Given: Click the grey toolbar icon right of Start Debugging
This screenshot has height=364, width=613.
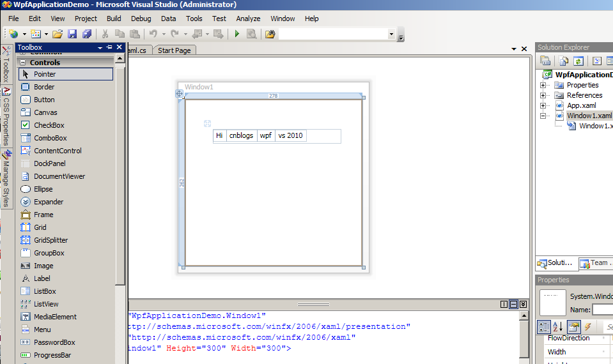Looking at the screenshot, I should [251, 34].
